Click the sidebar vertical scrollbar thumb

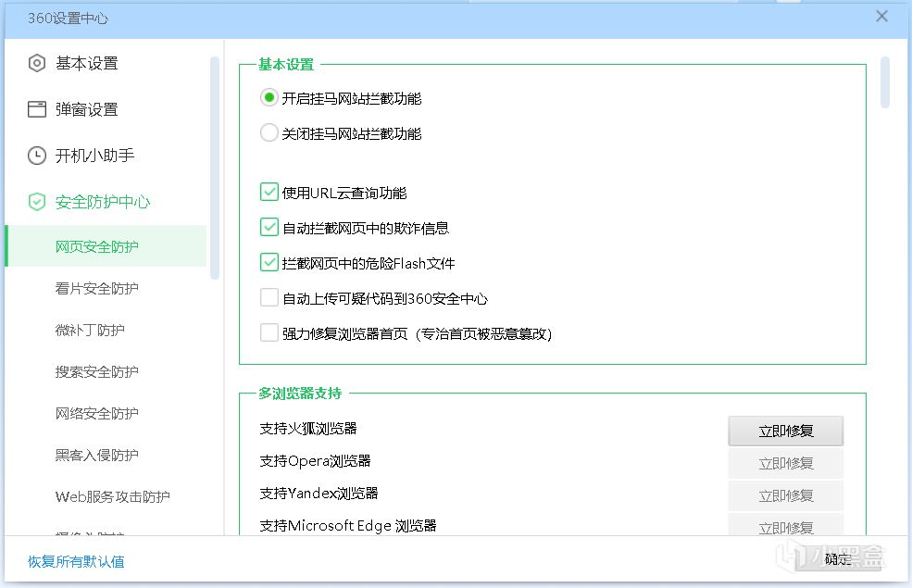215,169
